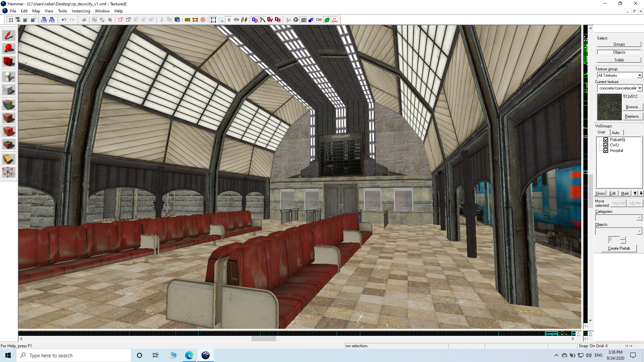644x362 pixels.
Task: Click the CM toolbar button
Action: pos(319,20)
